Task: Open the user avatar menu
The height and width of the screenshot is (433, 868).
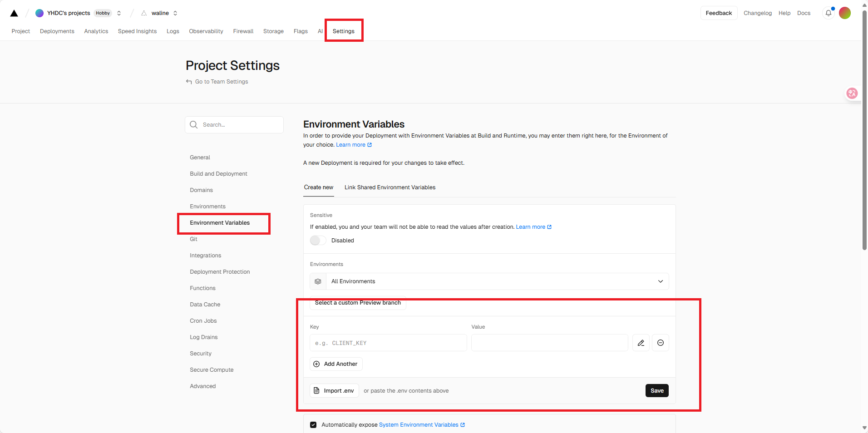Action: point(844,13)
